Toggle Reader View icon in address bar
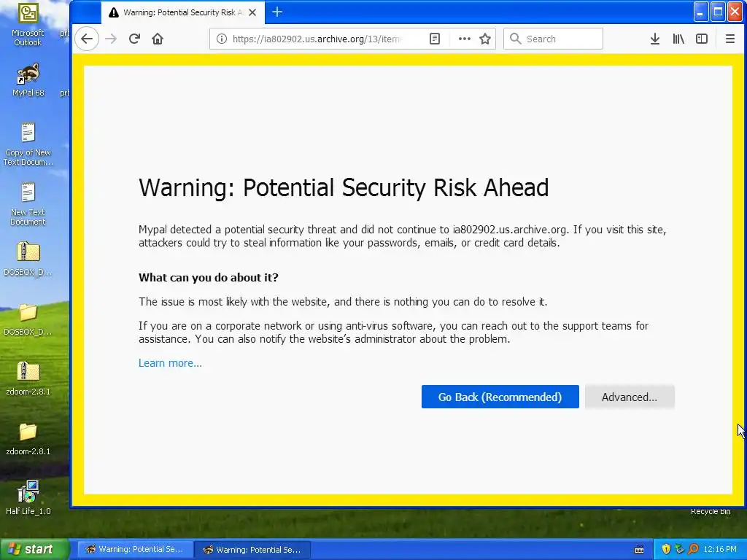Screen dimensions: 747x560 (x=435, y=39)
